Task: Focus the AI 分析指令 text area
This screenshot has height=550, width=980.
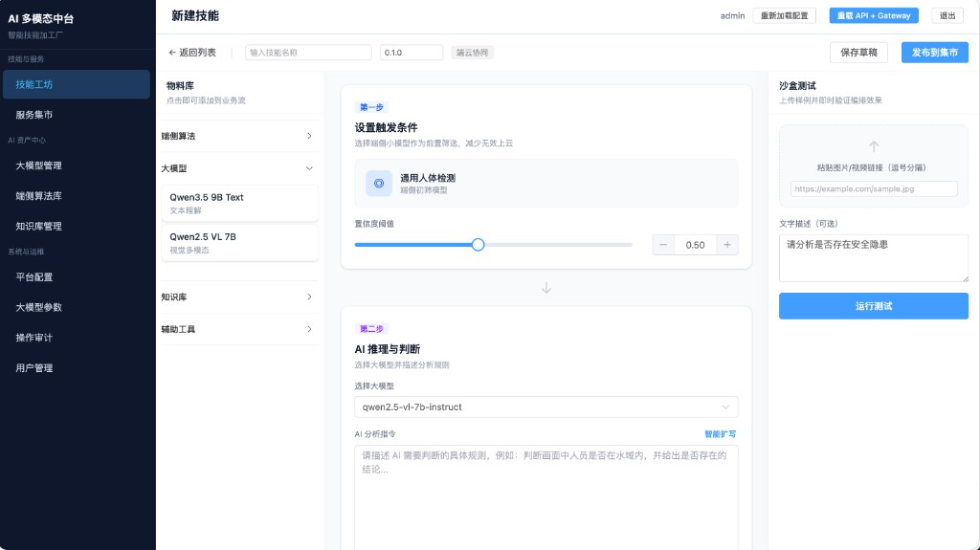Action: tap(546, 497)
